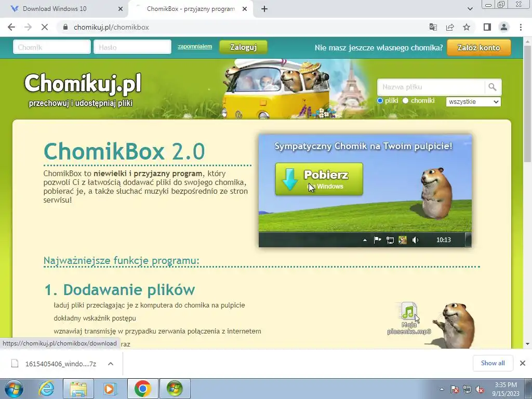Stop page loading with the X button

[x=45, y=27]
